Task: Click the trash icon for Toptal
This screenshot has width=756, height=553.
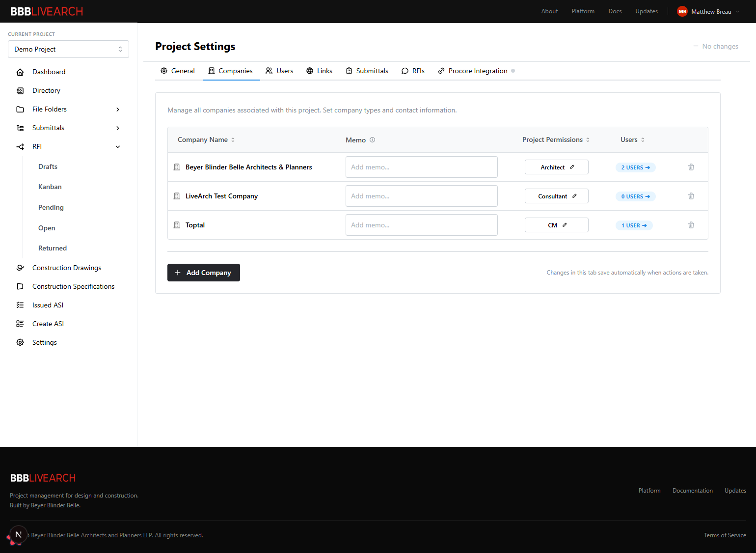Action: (x=691, y=225)
